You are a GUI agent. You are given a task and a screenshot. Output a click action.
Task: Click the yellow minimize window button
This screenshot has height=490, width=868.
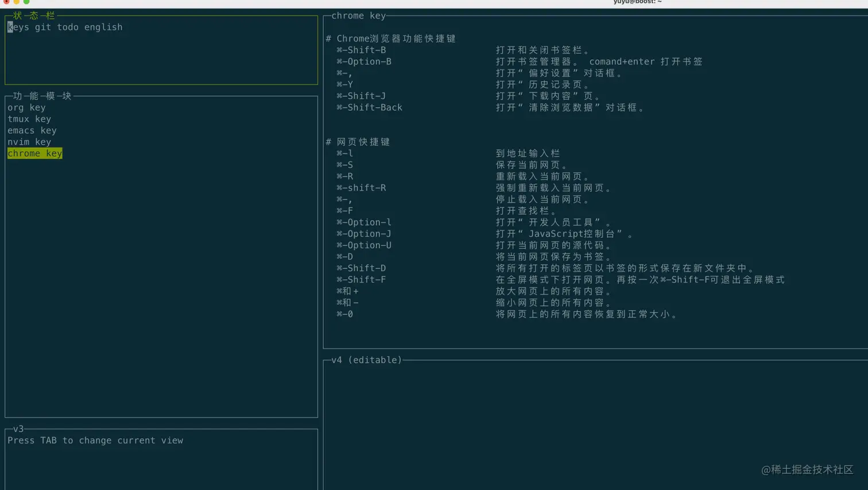[x=16, y=2]
